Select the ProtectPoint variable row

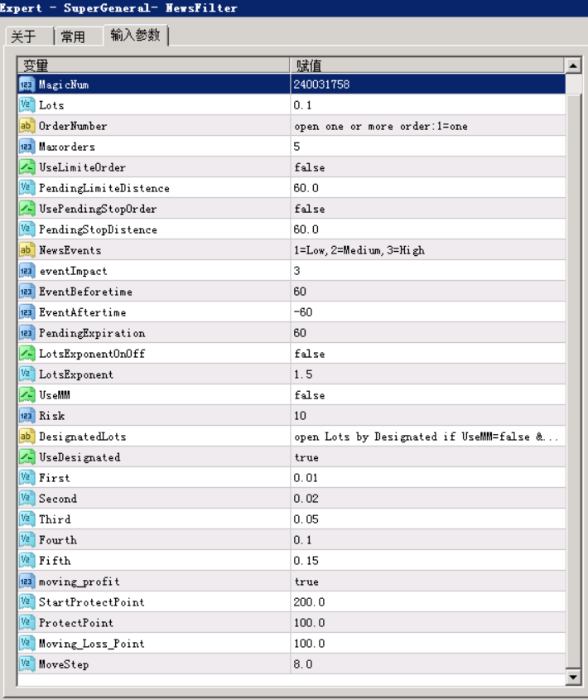292,622
